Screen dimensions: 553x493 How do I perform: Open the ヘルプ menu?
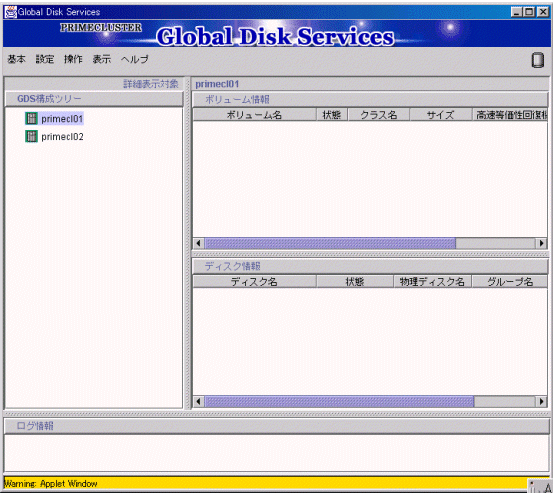coord(135,59)
